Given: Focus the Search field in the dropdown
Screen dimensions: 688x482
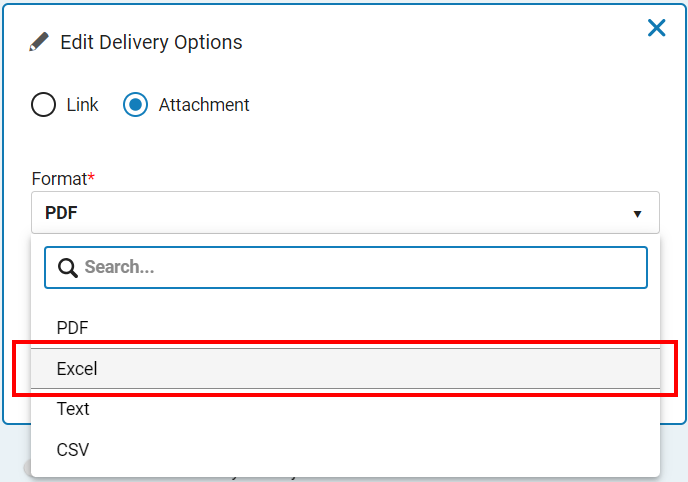Looking at the screenshot, I should (346, 268).
